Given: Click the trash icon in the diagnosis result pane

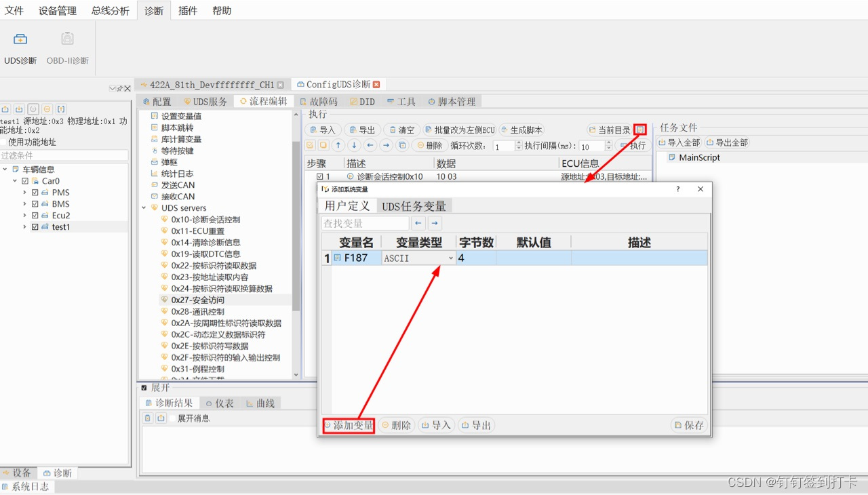Looking at the screenshot, I should (148, 418).
